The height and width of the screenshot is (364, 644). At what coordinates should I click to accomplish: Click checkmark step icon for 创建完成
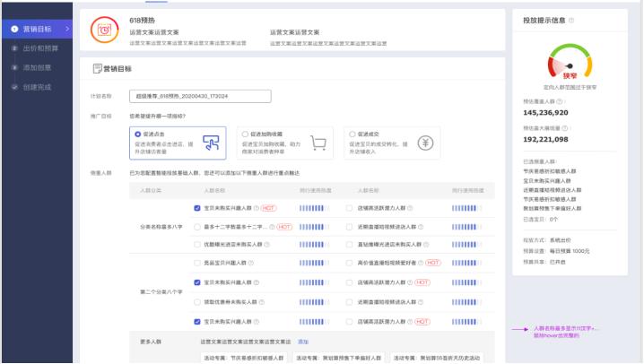(x=14, y=87)
